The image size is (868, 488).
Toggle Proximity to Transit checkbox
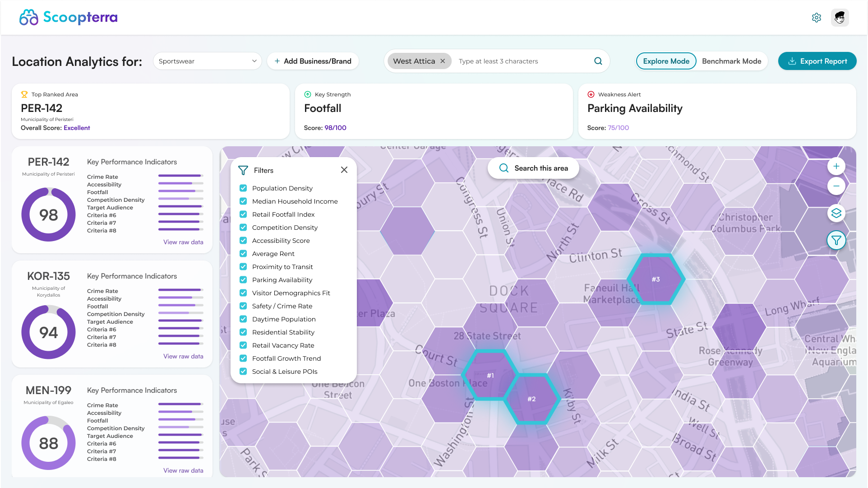coord(243,267)
